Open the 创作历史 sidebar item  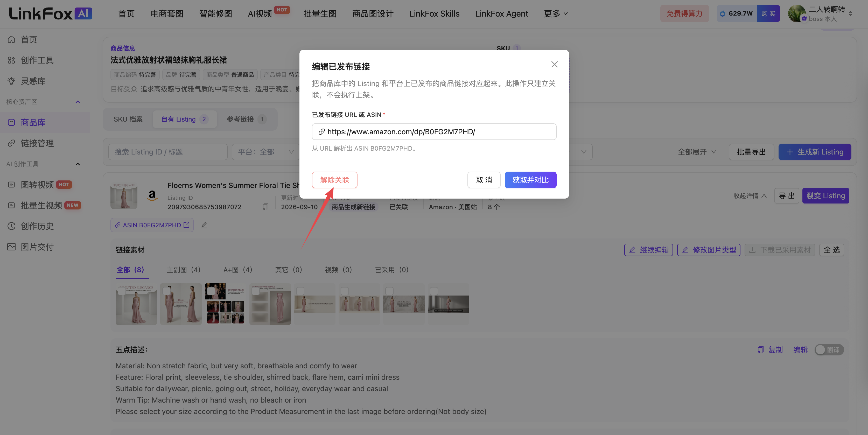click(37, 226)
